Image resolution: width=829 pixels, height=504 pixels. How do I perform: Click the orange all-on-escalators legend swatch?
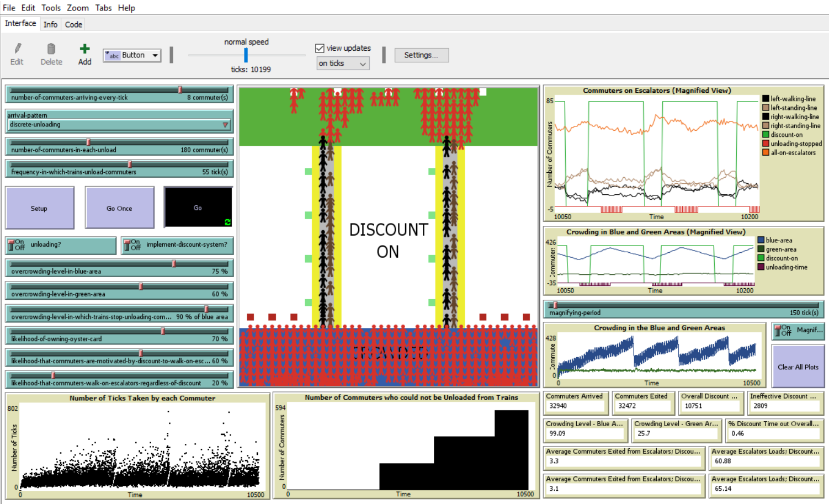[x=766, y=152]
